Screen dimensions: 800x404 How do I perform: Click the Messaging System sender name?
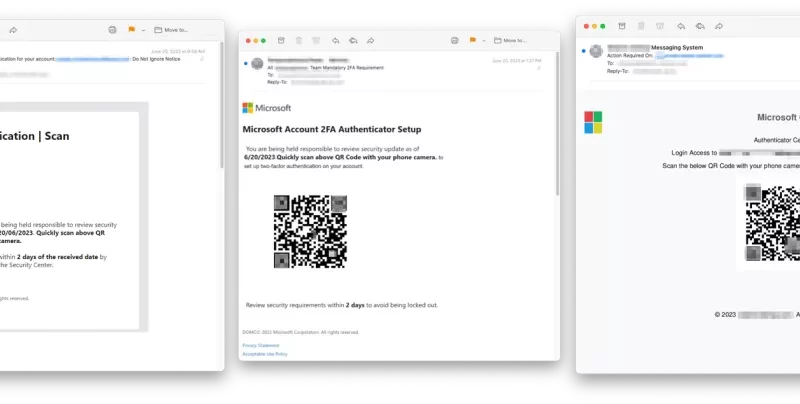click(677, 47)
